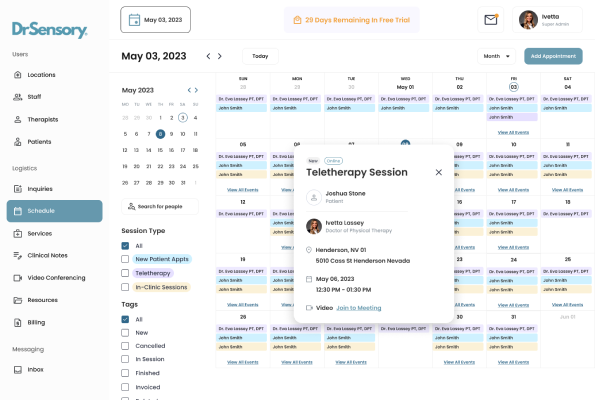
Task: Click the Search for people field
Action: (x=160, y=206)
